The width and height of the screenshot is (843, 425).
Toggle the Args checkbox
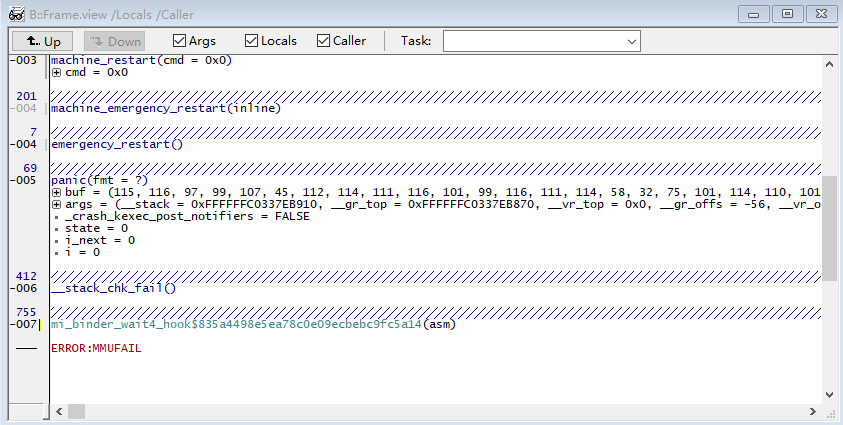[180, 41]
